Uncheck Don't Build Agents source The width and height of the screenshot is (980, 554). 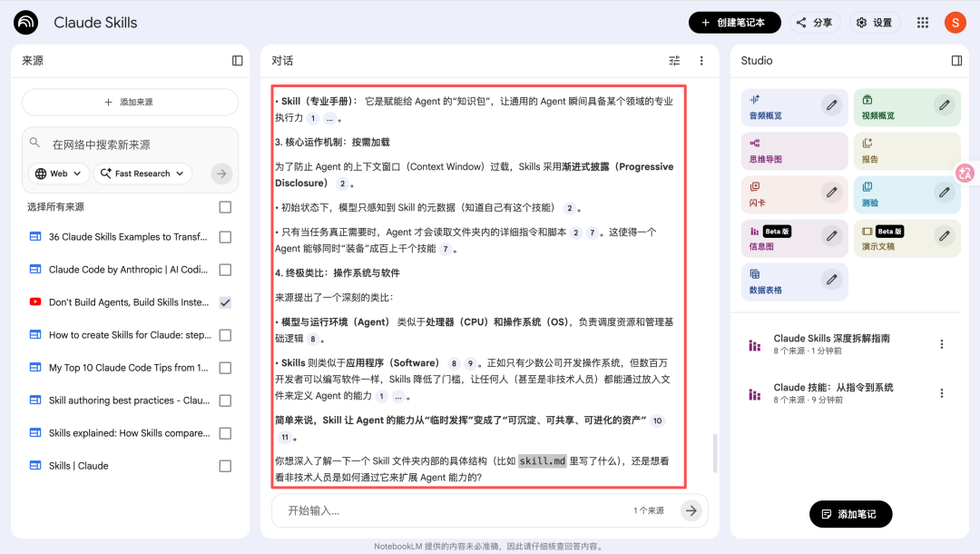[225, 302]
